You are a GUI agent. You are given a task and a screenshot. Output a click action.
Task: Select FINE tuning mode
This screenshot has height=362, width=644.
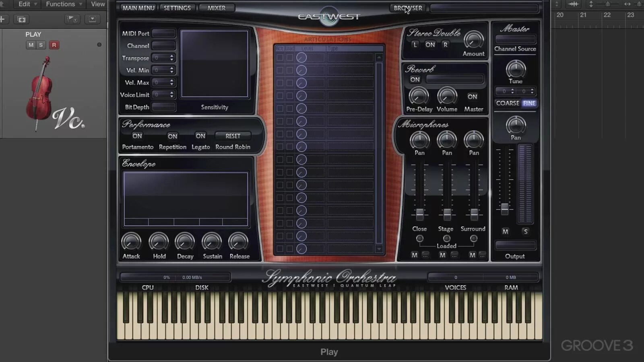[529, 103]
